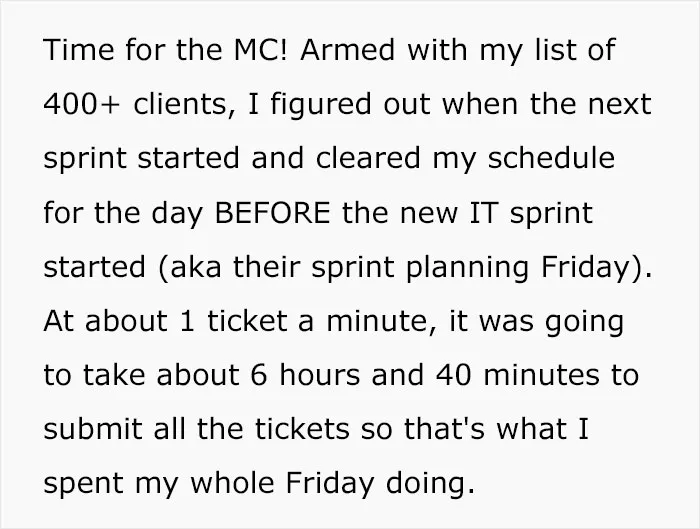
Task: Click the word "cleared"
Action: pos(368,158)
